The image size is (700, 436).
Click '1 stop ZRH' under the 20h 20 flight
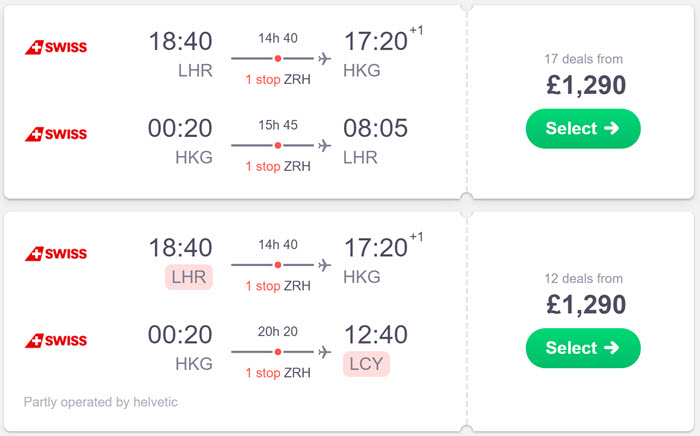(x=278, y=373)
